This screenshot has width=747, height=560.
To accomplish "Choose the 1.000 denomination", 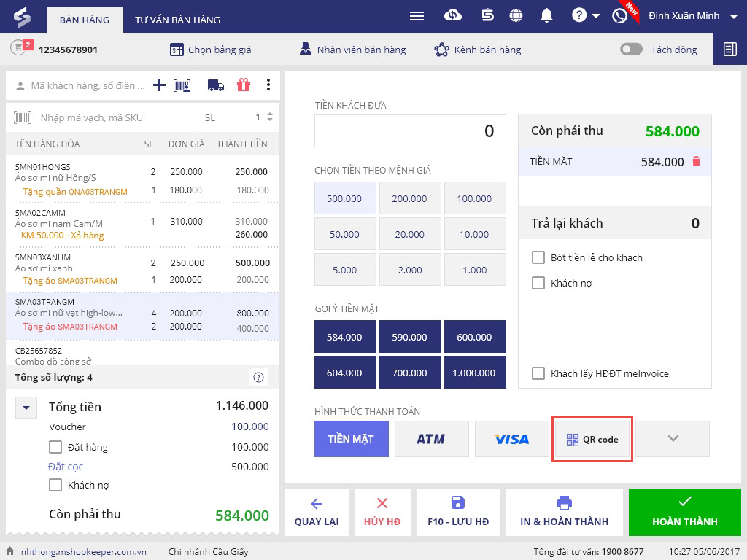I will [x=474, y=270].
